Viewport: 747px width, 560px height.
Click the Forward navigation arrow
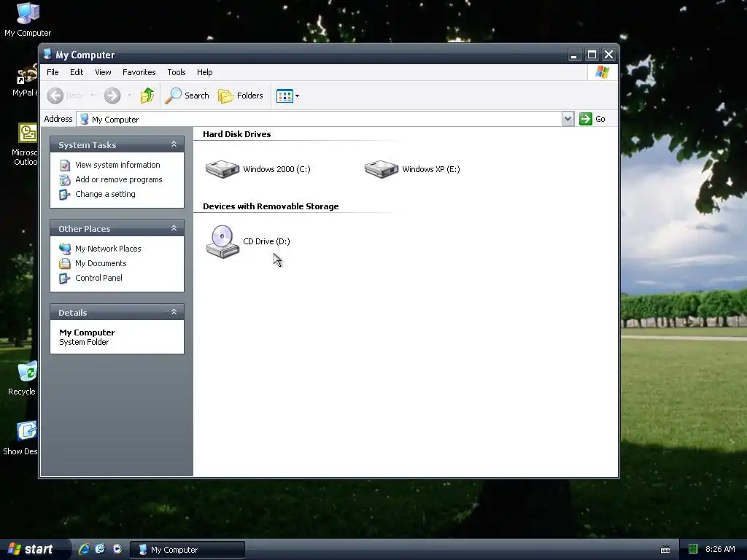point(112,96)
